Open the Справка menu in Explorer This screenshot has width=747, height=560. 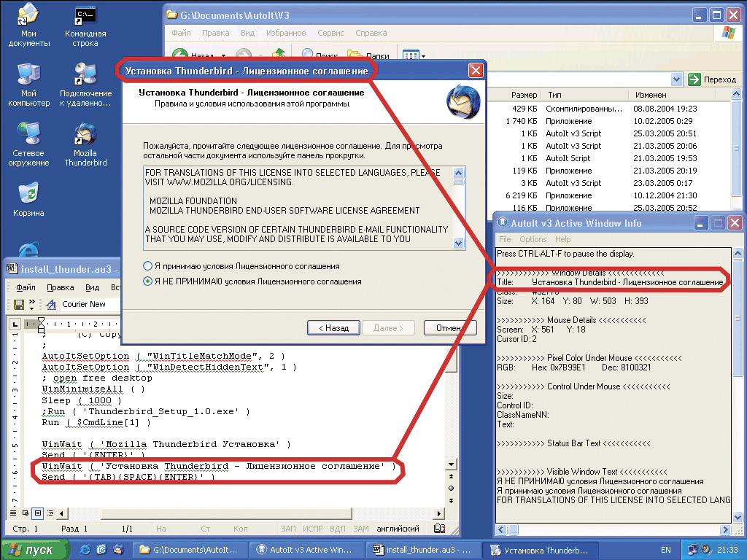(x=371, y=33)
